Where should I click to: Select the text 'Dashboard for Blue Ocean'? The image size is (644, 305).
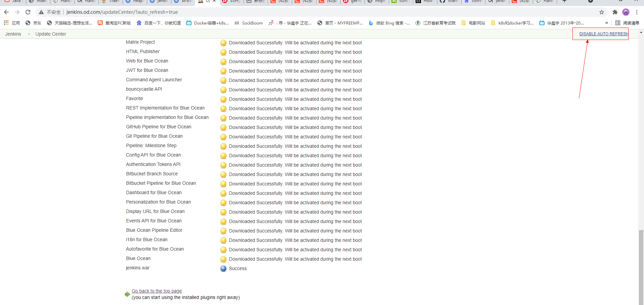[154, 192]
